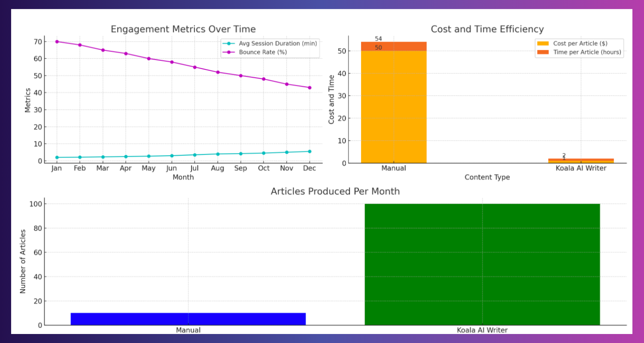
Task: Click "Koala AI Writer" label under Cost and Time chart
Action: (581, 168)
